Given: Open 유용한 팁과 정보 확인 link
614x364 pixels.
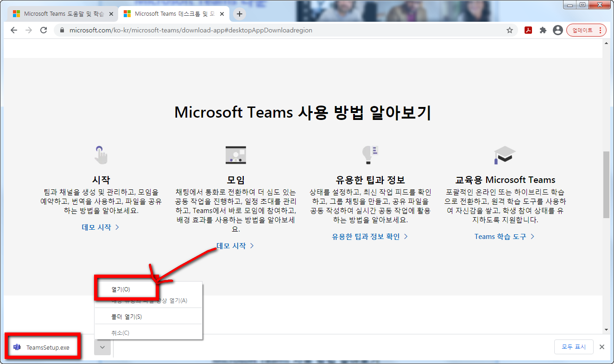Looking at the screenshot, I should tap(370, 237).
